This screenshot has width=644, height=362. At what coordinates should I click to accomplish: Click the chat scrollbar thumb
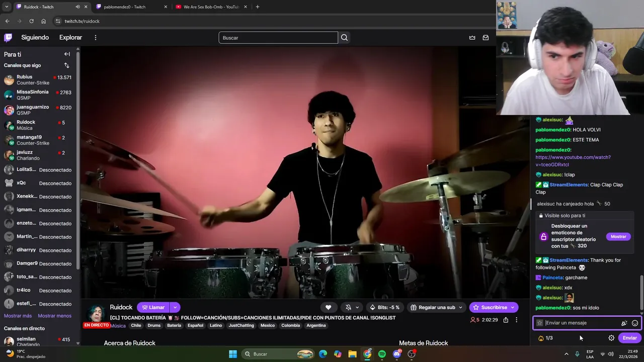[x=641, y=293]
